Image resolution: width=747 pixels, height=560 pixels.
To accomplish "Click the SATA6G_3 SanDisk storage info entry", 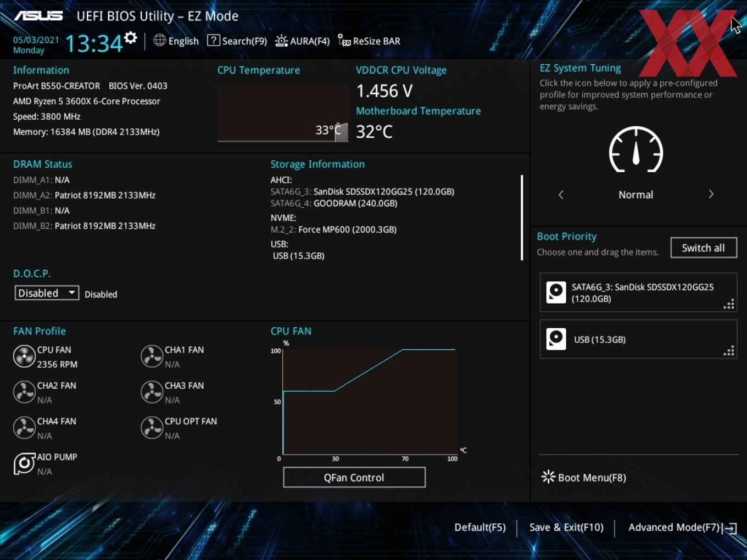I will pos(363,192).
